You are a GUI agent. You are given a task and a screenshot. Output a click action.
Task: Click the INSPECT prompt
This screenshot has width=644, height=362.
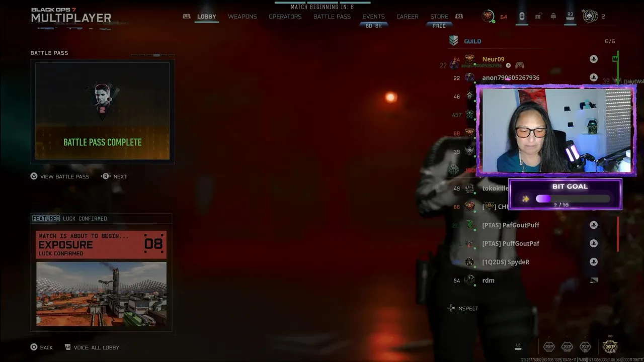point(463,308)
